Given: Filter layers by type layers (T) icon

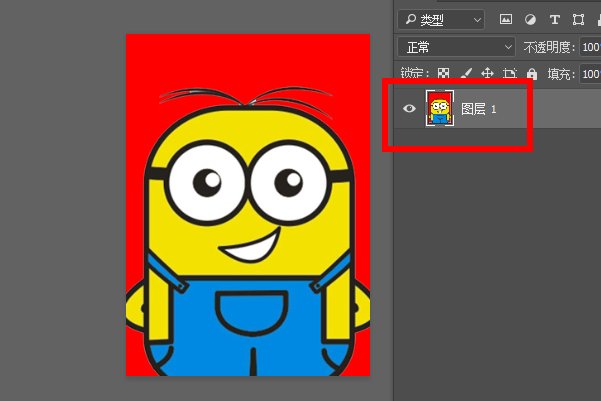Looking at the screenshot, I should pos(555,19).
